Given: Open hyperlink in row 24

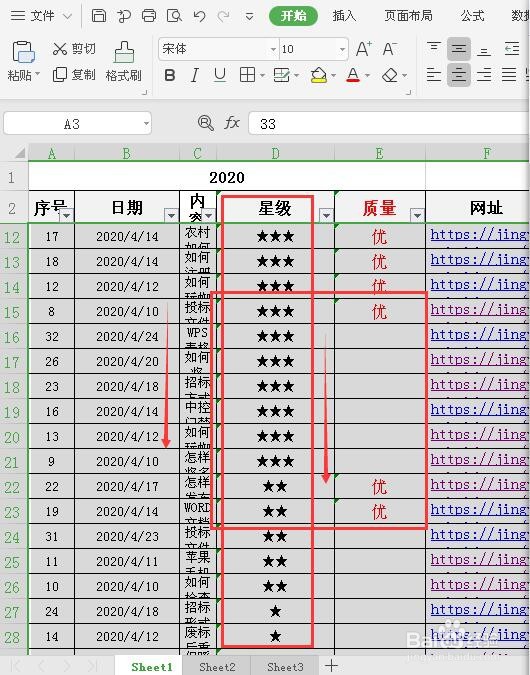Looking at the screenshot, I should pos(480,535).
